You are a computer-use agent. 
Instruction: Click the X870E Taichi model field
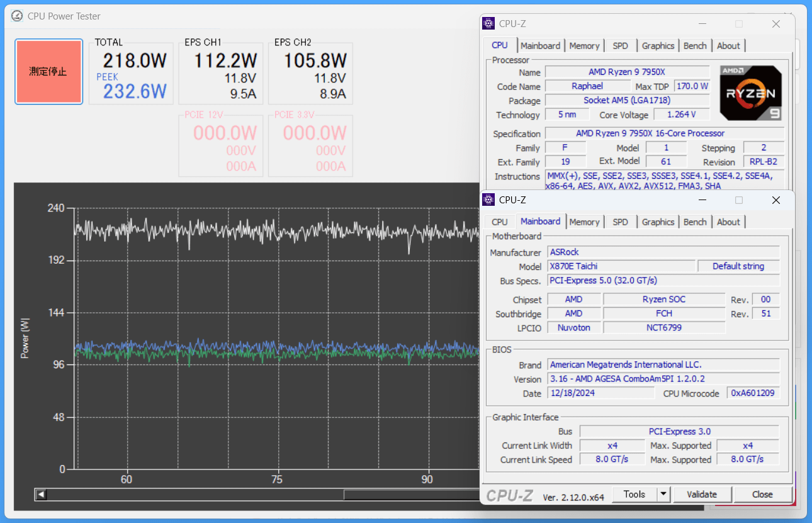click(621, 266)
